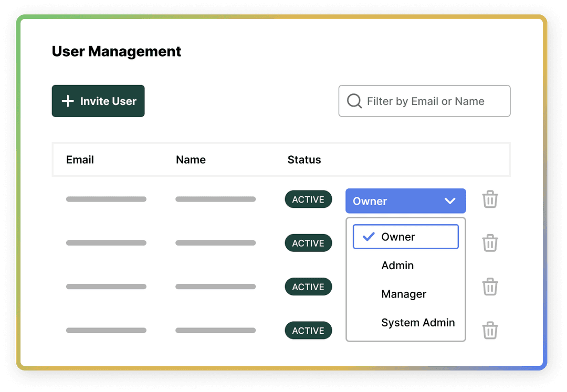This screenshot has width=567, height=392.
Task: Click the ACTIVE status badge in last row
Action: 308,331
